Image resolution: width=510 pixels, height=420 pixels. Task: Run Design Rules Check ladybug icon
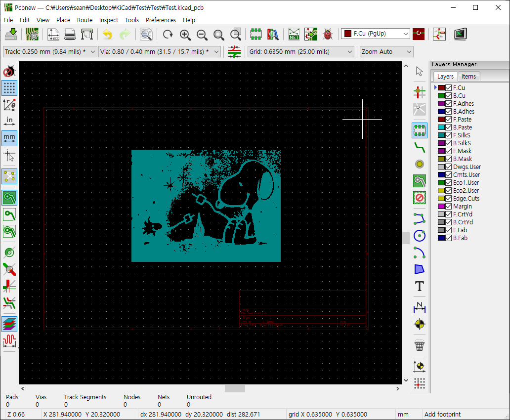(328, 34)
